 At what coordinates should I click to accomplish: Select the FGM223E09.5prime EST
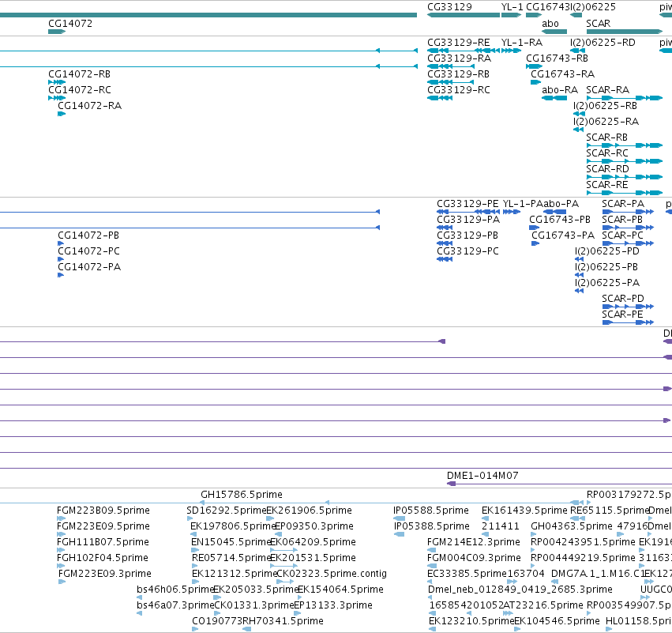(x=103, y=526)
